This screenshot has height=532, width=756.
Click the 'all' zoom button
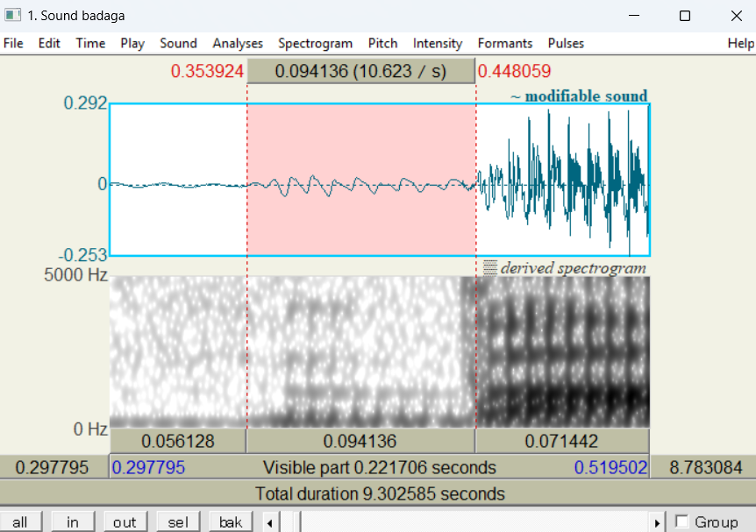click(20, 522)
